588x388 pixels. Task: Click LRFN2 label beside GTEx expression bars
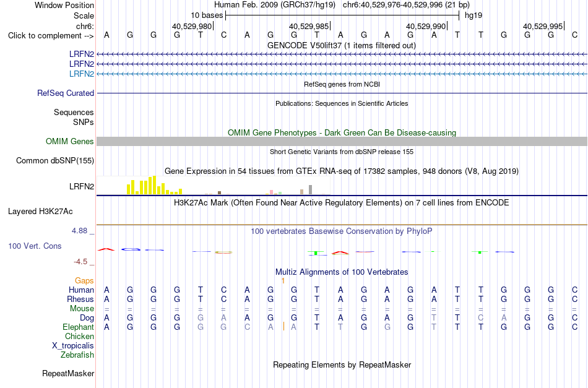tap(81, 186)
